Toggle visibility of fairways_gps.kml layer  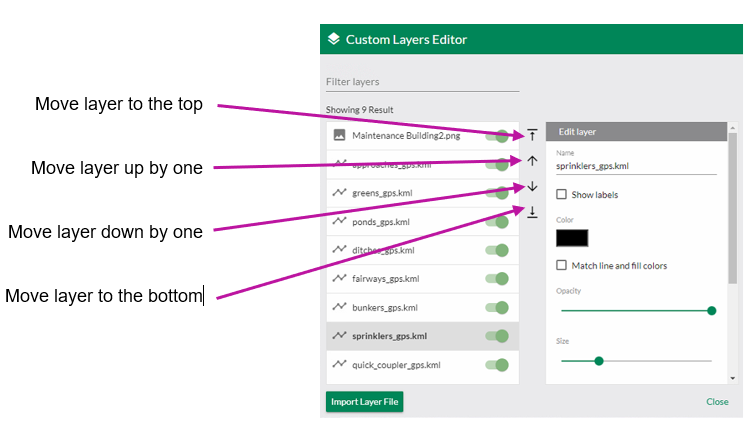point(497,278)
